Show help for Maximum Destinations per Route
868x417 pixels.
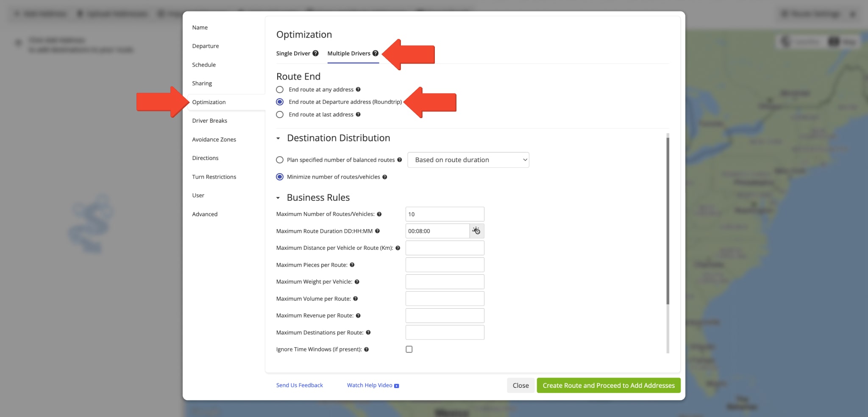click(368, 333)
